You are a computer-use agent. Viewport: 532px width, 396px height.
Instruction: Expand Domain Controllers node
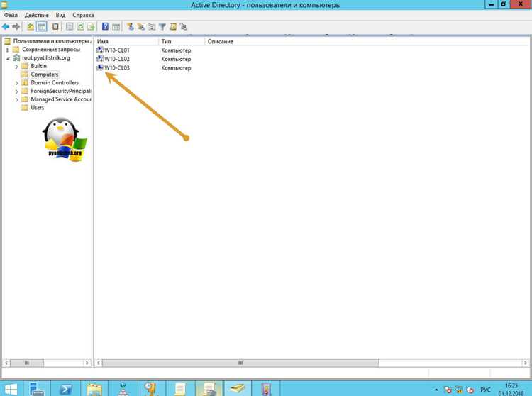tap(16, 83)
